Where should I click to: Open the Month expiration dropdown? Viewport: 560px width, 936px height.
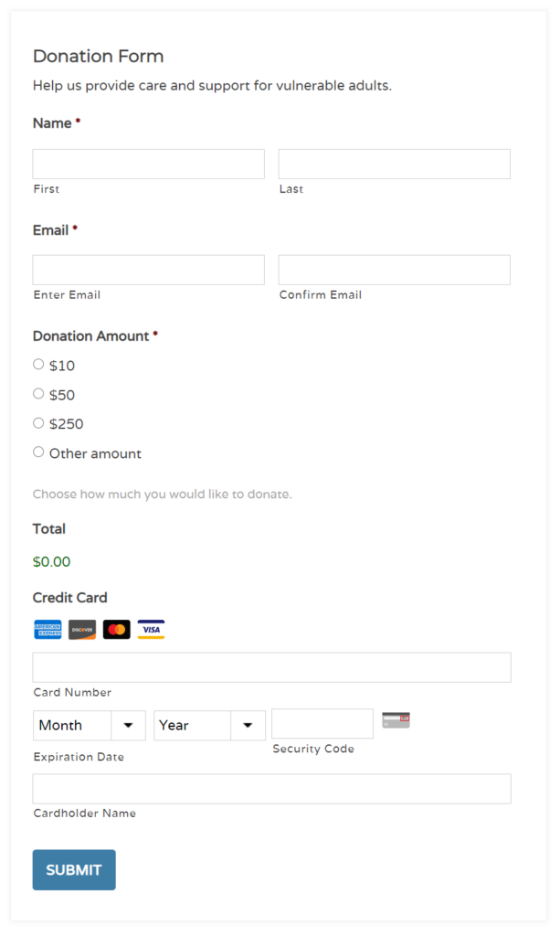[x=89, y=725]
